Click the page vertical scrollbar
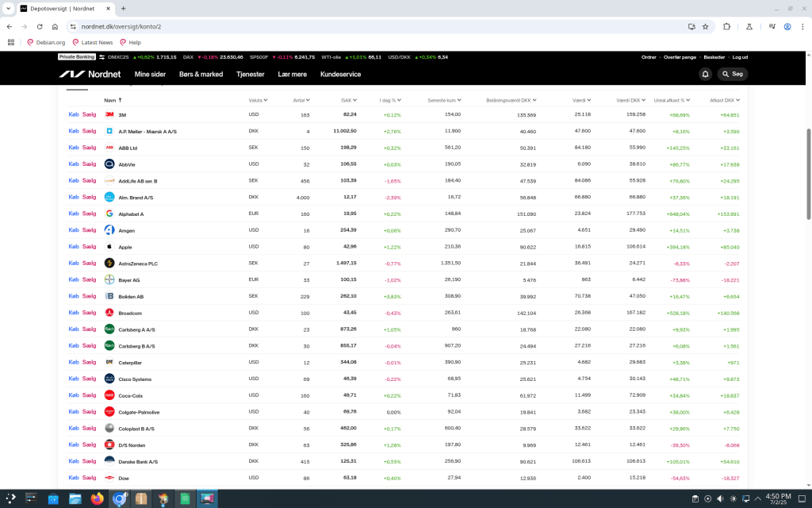812x508 pixels. click(808, 175)
